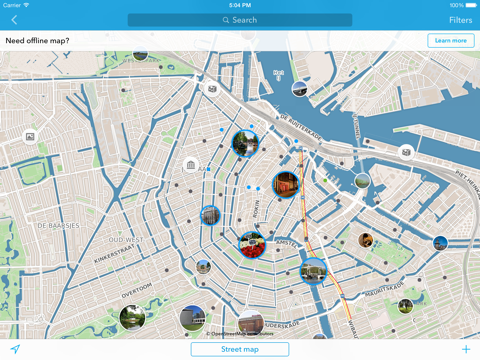The width and height of the screenshot is (480, 360).
Task: Select the blue-ringed building photo west of Rokin
Action: pos(210,215)
